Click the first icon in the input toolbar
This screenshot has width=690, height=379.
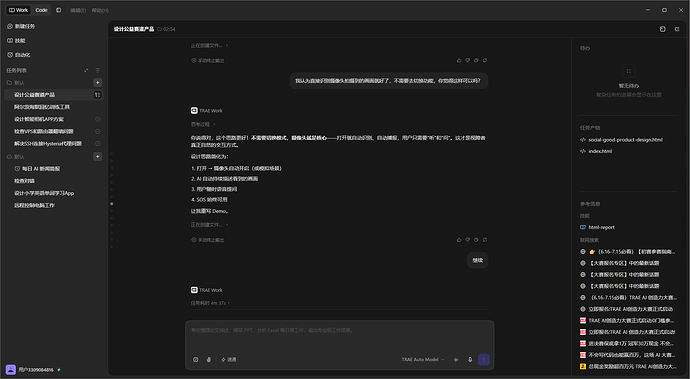tap(196, 360)
